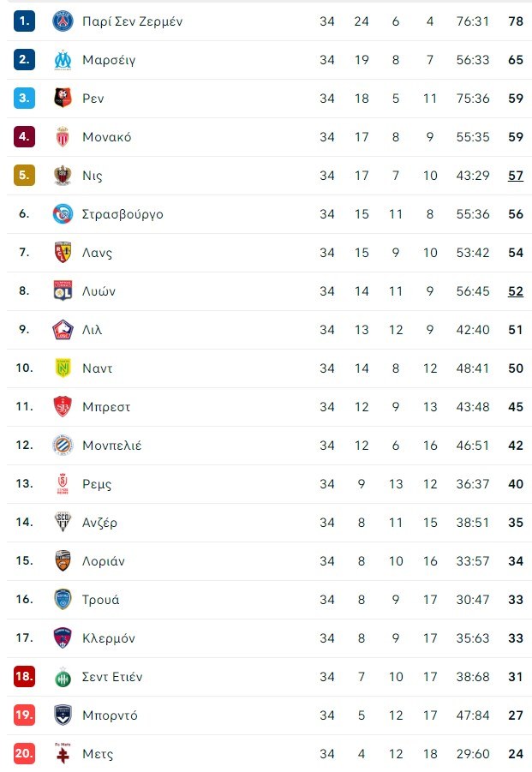Click the Bordeaux club logo
This screenshot has height=772, width=532.
pyautogui.click(x=63, y=715)
